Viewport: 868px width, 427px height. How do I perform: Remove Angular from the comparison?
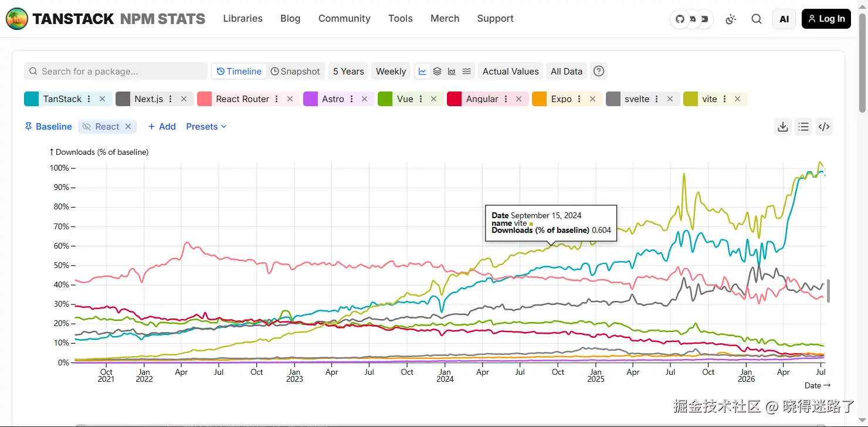(518, 99)
